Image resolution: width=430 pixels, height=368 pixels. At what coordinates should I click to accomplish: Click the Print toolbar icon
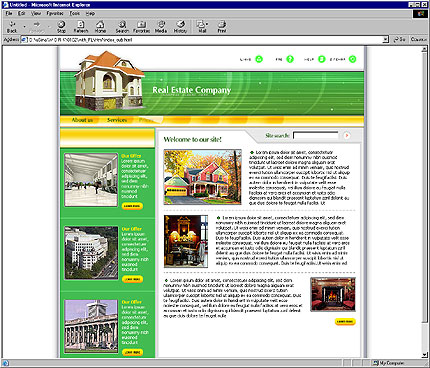click(x=222, y=26)
